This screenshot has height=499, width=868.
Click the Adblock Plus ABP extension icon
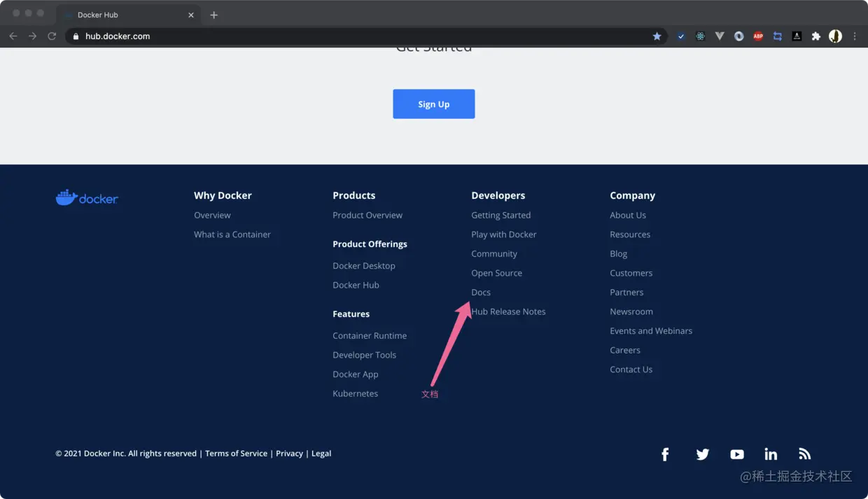pos(758,36)
